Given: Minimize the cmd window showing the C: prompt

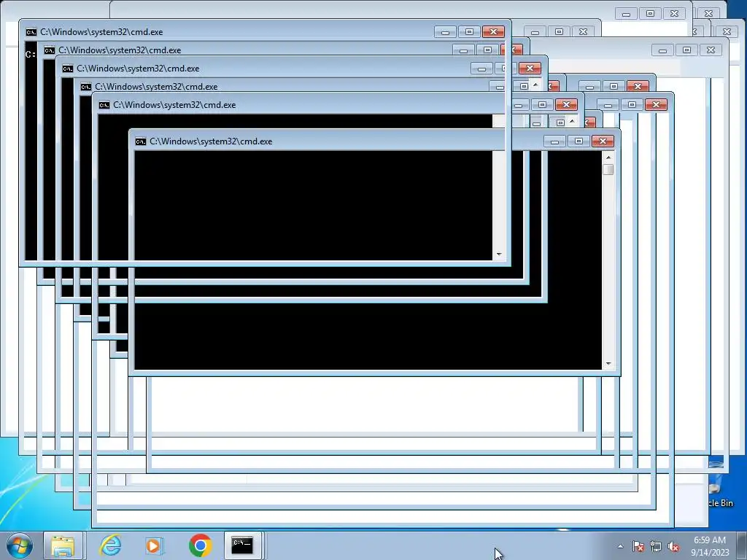Looking at the screenshot, I should [x=446, y=32].
